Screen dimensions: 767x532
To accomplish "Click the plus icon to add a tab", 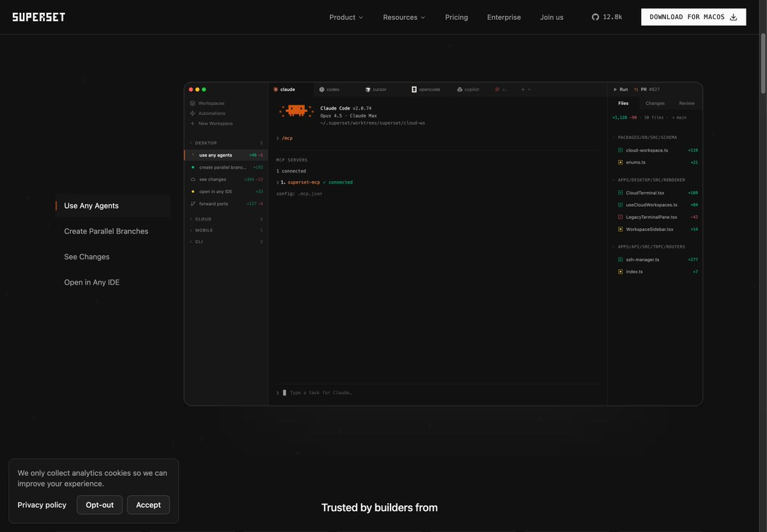I will coord(523,89).
